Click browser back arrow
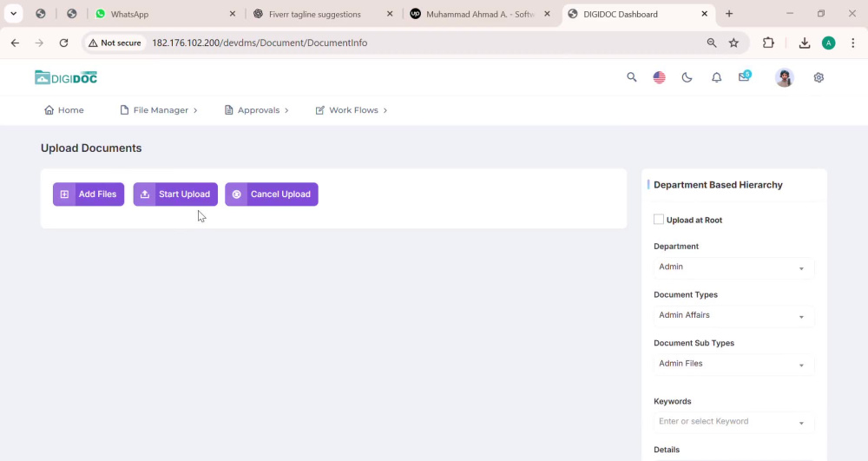Viewport: 868px width, 461px height. pyautogui.click(x=15, y=43)
